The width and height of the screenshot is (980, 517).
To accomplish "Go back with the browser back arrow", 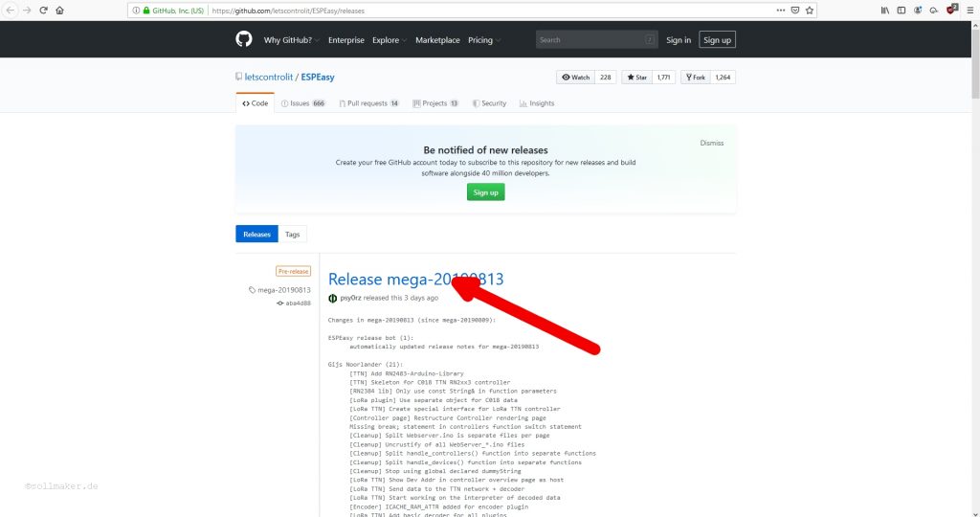I will click(10, 10).
